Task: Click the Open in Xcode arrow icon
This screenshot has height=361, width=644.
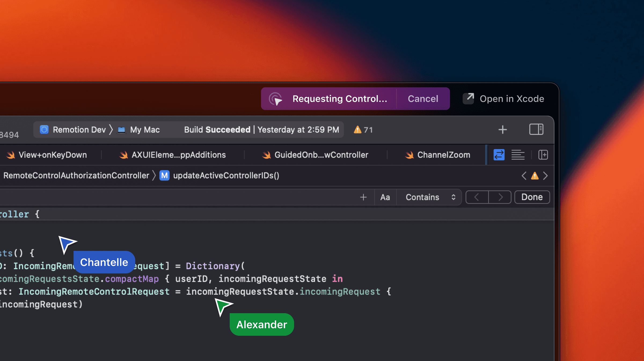Action: pyautogui.click(x=469, y=98)
